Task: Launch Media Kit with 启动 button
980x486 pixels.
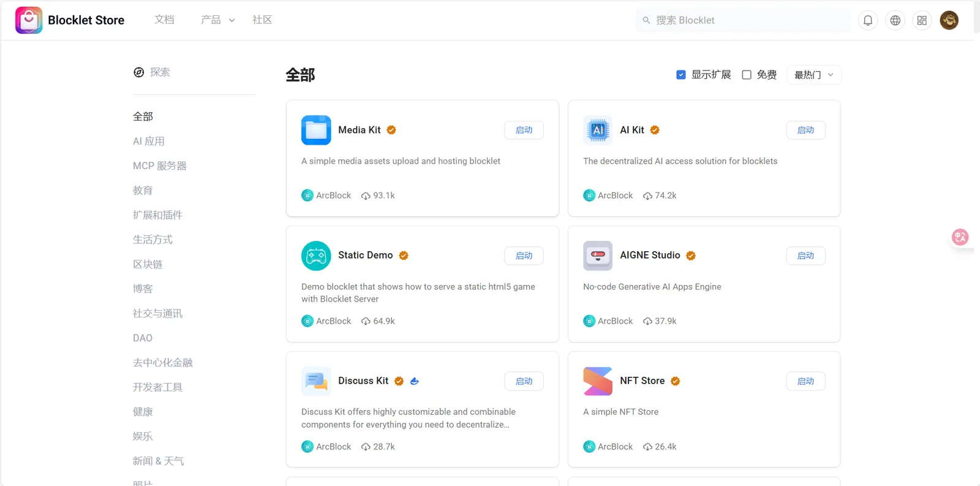Action: point(524,130)
